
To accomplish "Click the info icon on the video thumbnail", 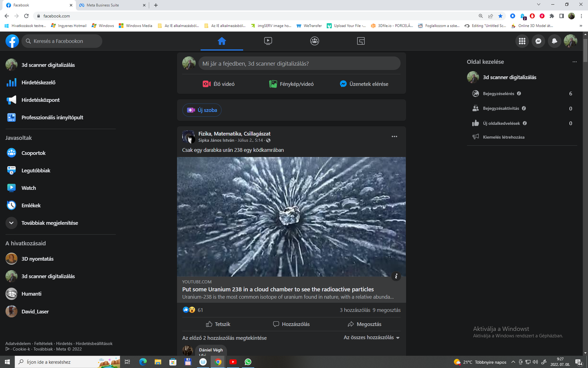I will (x=396, y=276).
